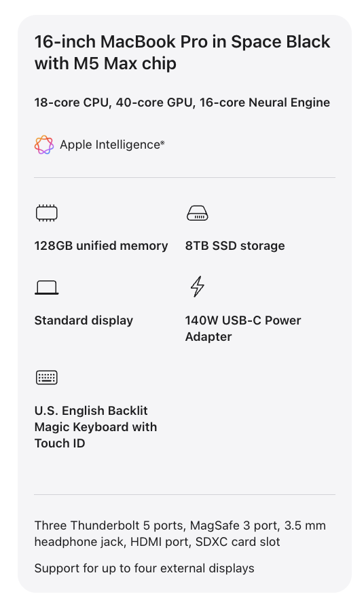The image size is (364, 607).
Task: Click the Apple Intelligence colorful logo icon
Action: [x=44, y=145]
